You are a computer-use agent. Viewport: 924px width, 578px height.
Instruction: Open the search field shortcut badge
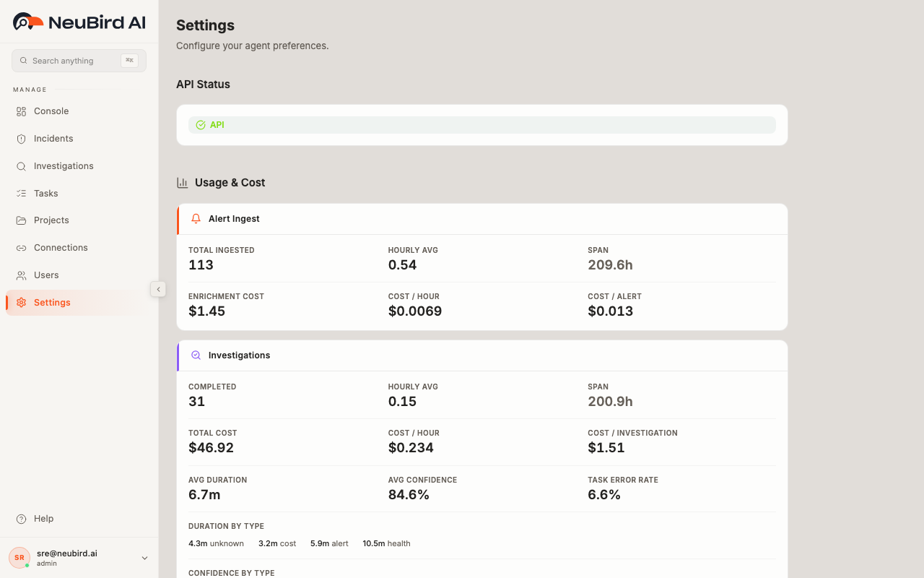pyautogui.click(x=129, y=60)
